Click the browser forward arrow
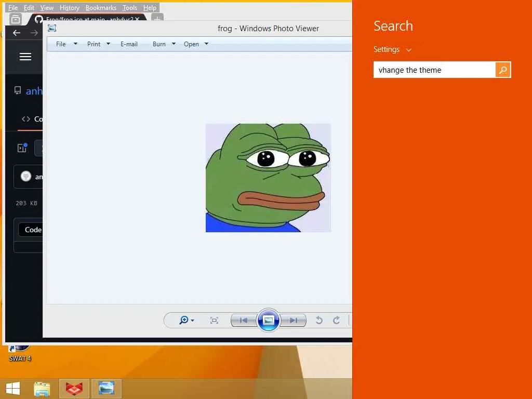This screenshot has height=399, width=532. (34, 33)
